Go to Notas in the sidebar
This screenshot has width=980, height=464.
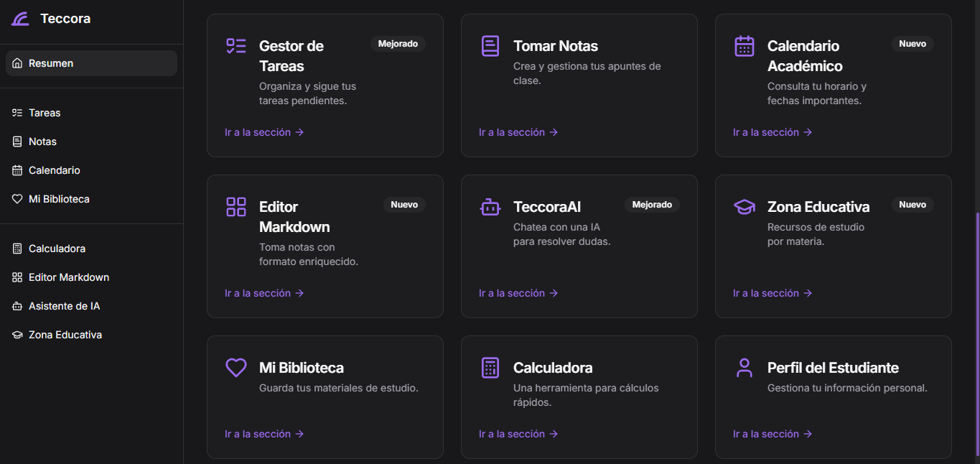point(42,141)
